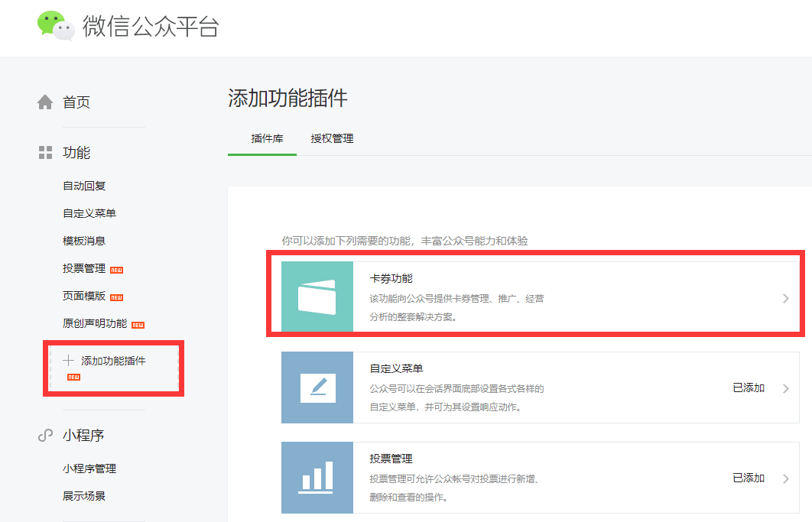Click the plus icon for 添加功能插件

(x=69, y=361)
